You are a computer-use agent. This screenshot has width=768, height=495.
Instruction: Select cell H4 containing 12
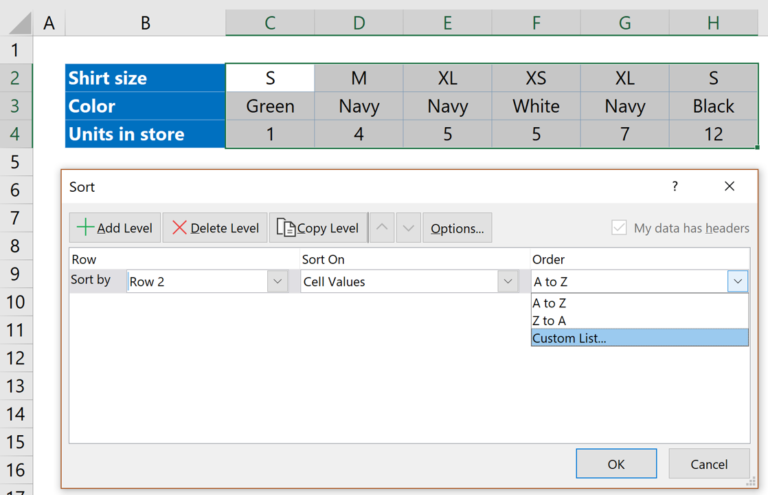(x=713, y=134)
